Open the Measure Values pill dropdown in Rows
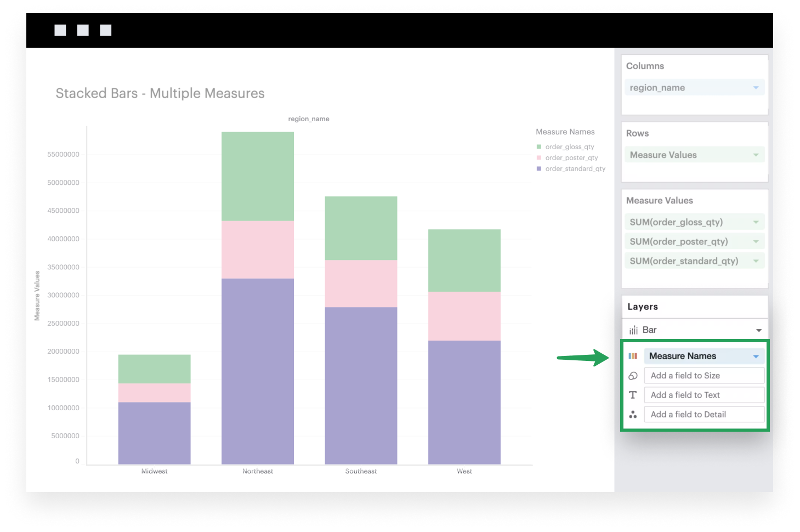Screen dimensions: 800x532 click(x=756, y=155)
